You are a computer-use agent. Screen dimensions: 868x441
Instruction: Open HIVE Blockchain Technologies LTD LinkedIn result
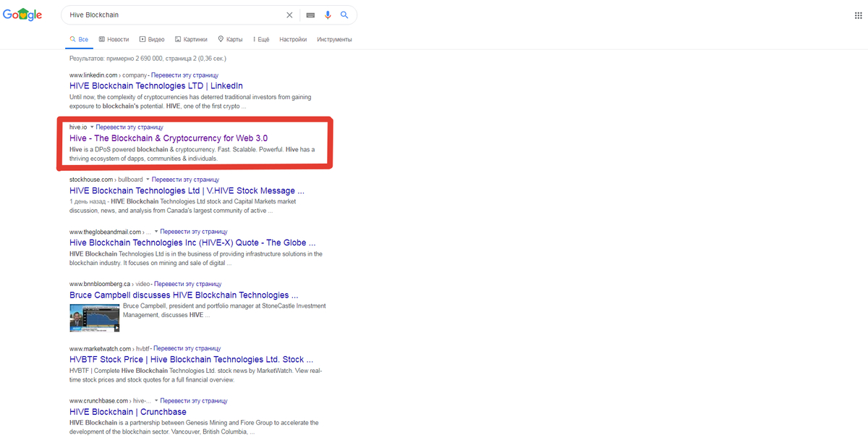tap(156, 86)
